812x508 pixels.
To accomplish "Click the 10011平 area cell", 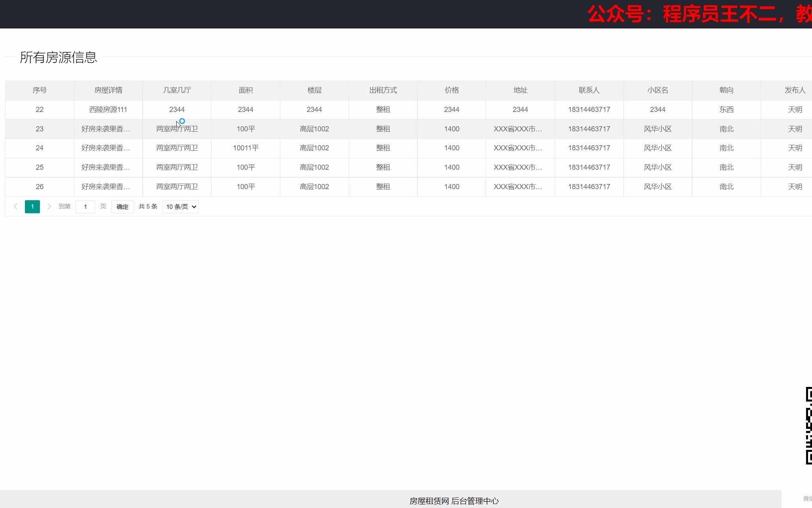I will coord(246,148).
